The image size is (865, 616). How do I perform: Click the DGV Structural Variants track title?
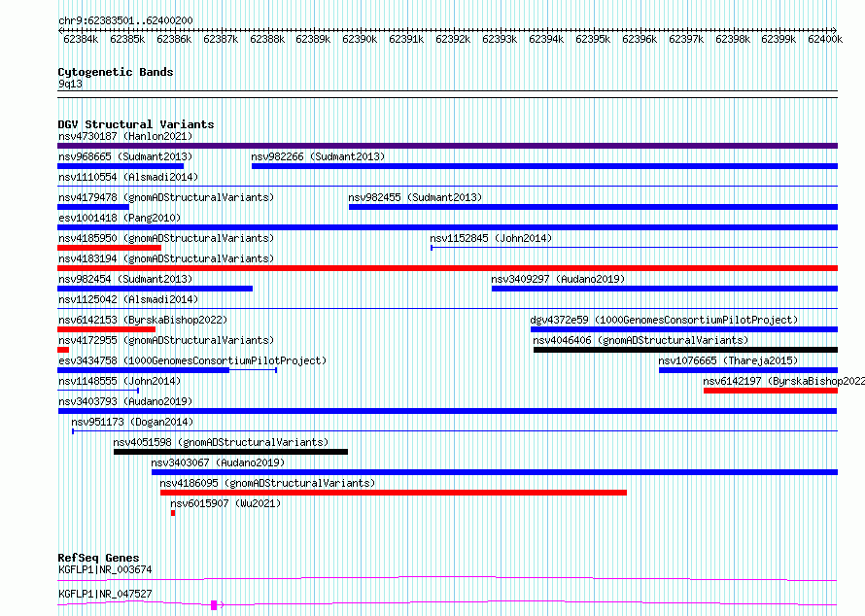click(136, 124)
